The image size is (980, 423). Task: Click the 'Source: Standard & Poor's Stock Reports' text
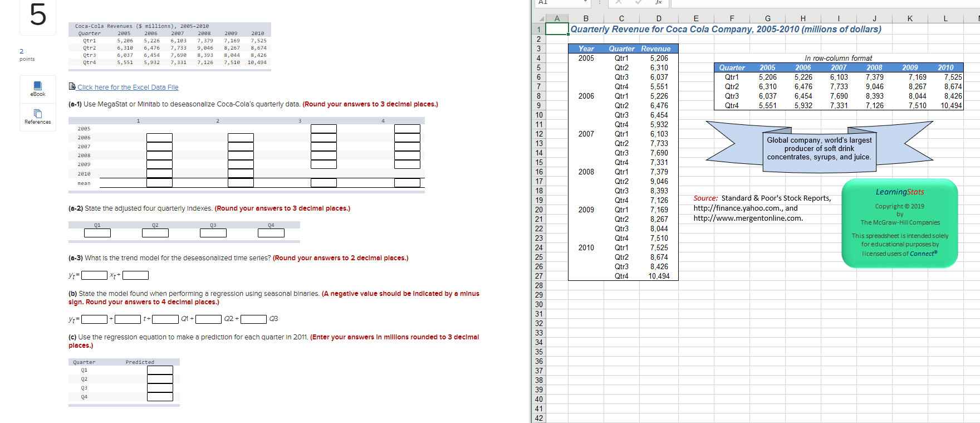[x=762, y=198]
